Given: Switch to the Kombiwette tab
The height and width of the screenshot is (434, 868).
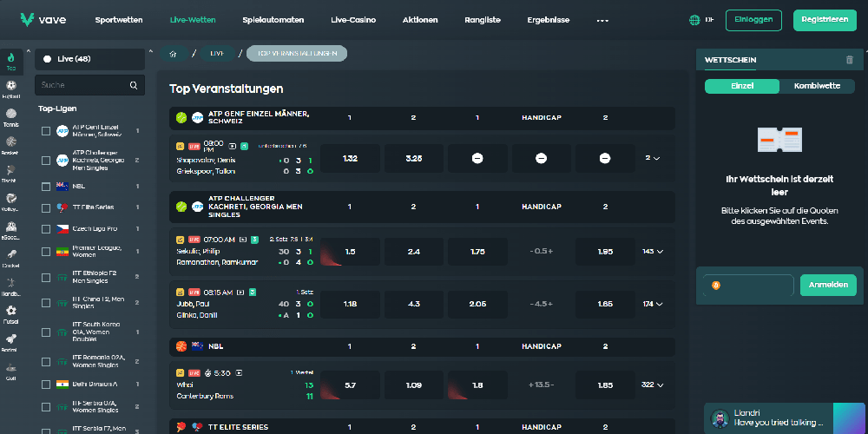Looking at the screenshot, I should (816, 86).
